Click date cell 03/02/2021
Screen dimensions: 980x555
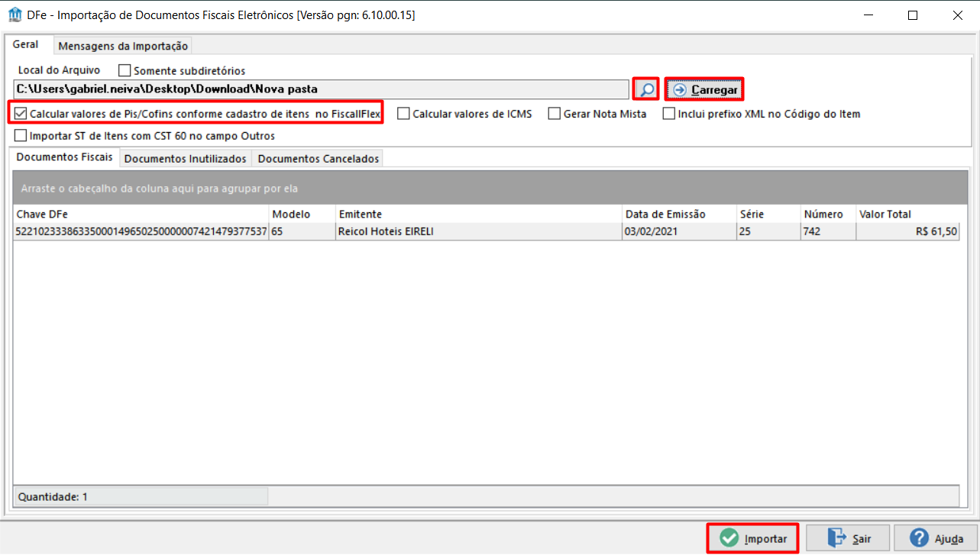click(679, 231)
